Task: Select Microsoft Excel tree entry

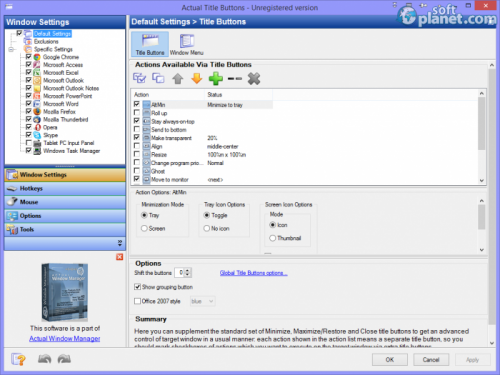Action: [x=61, y=73]
